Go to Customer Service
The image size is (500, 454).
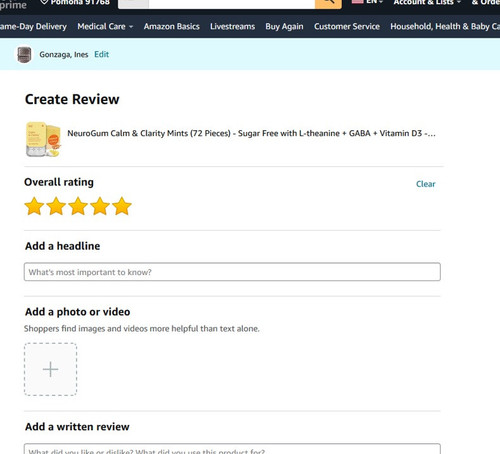[x=347, y=27]
